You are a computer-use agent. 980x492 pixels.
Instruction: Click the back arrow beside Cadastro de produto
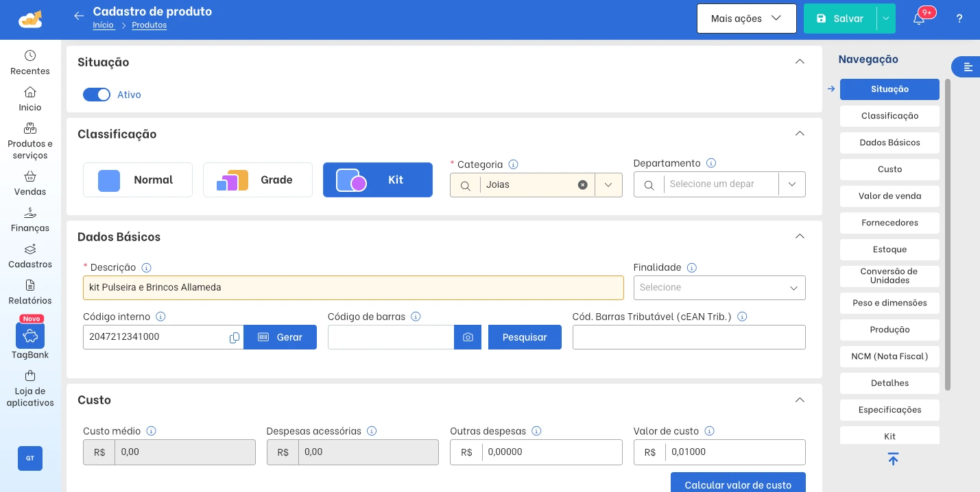click(x=79, y=16)
